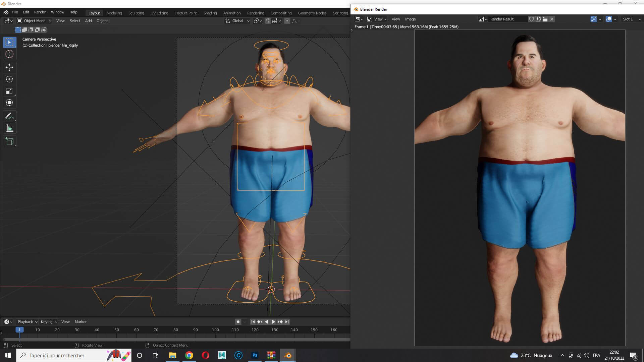Open the Render menu
The image size is (644, 362).
40,12
